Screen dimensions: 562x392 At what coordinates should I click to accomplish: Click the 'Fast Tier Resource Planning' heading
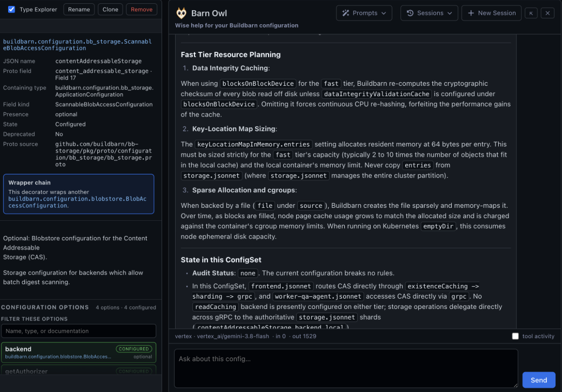[x=230, y=55]
